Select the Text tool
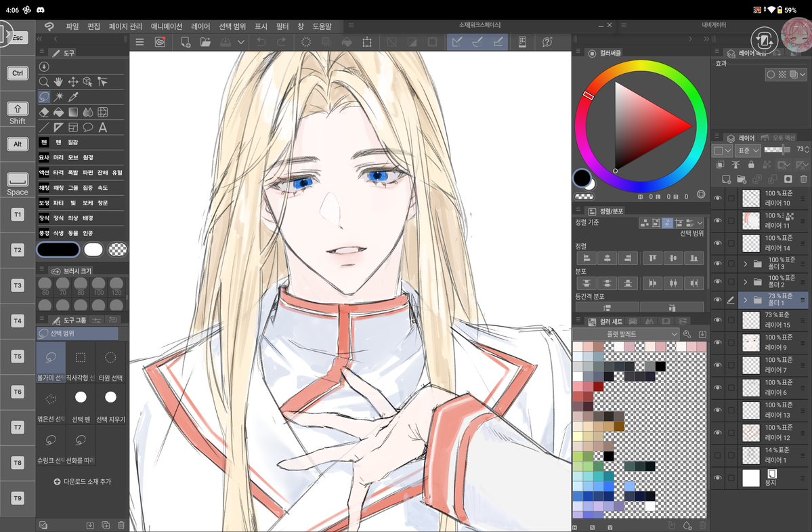 point(102,127)
